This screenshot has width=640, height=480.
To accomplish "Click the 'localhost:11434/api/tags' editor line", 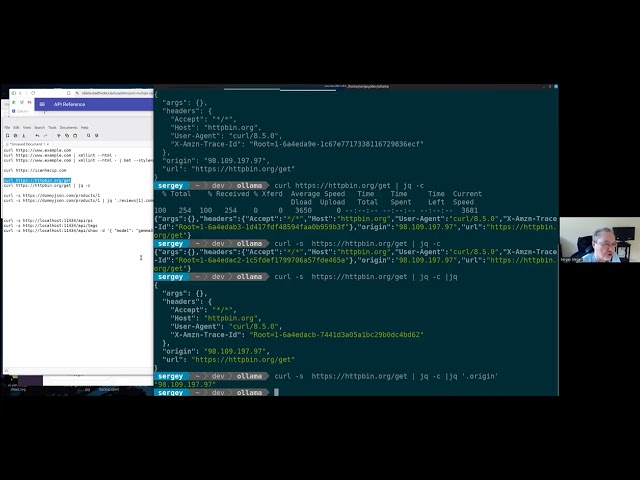I will click(51, 225).
